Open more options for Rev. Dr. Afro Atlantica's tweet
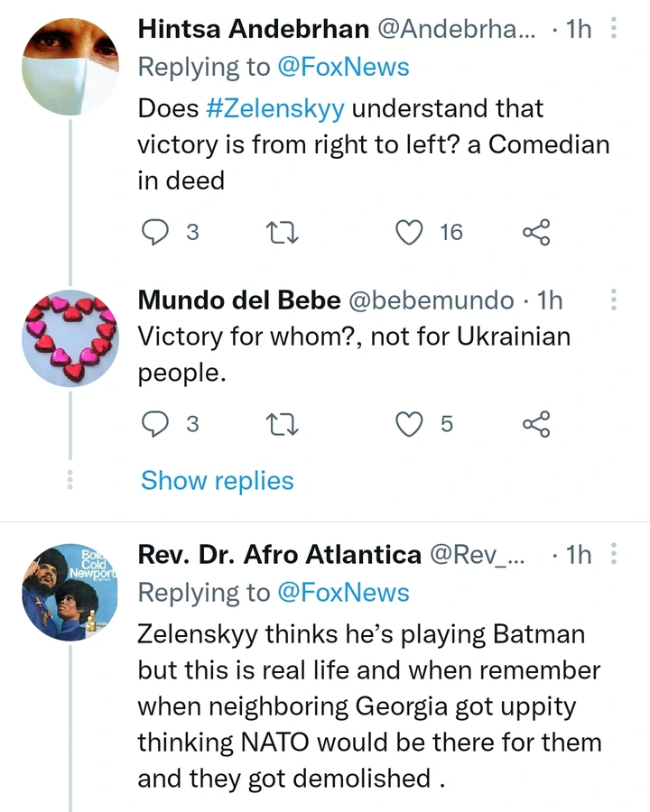The height and width of the screenshot is (812, 650). pyautogui.click(x=615, y=555)
